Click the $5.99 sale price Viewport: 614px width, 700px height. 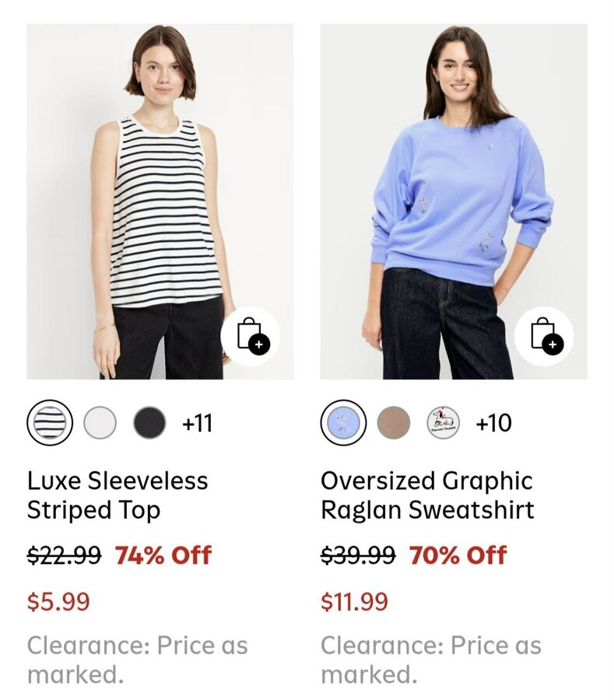coord(58,601)
